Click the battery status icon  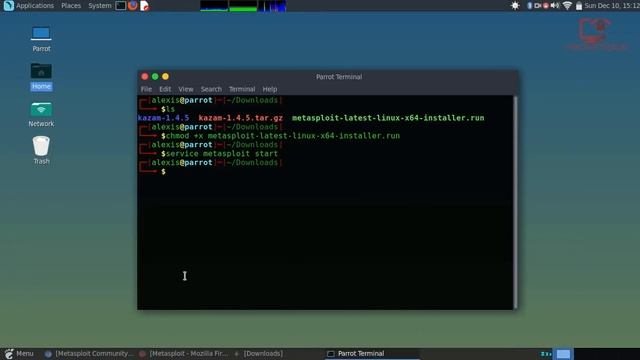[579, 6]
